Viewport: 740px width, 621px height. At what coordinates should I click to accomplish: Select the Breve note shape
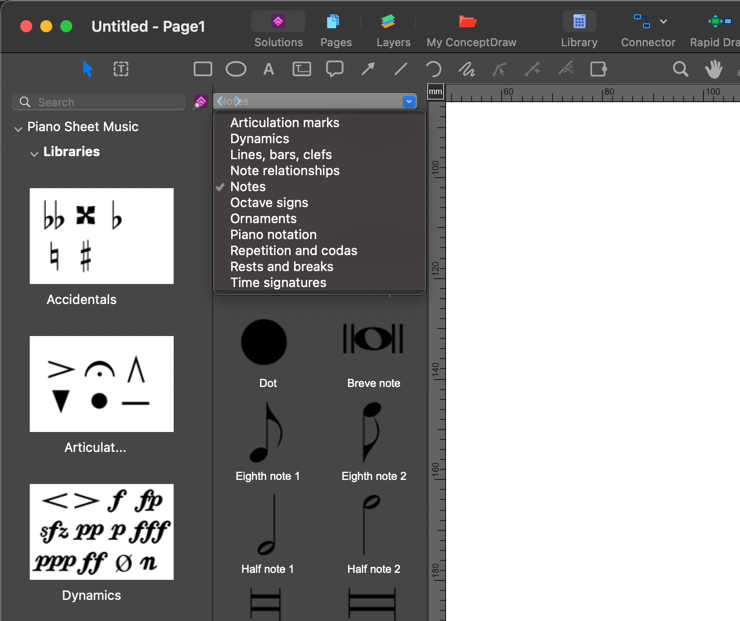[373, 339]
